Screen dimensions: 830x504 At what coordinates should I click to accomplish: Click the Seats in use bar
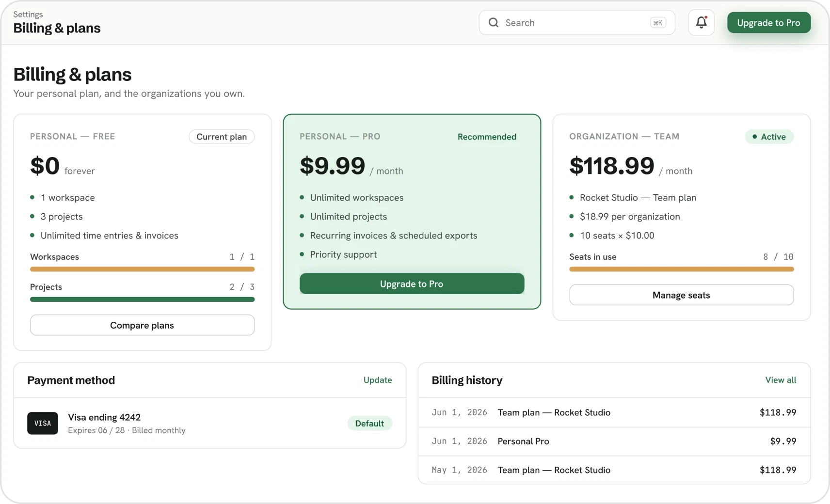[x=681, y=269]
